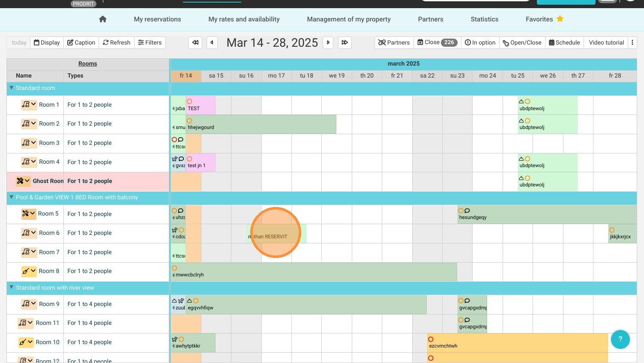Open the Schedule view

tap(564, 42)
